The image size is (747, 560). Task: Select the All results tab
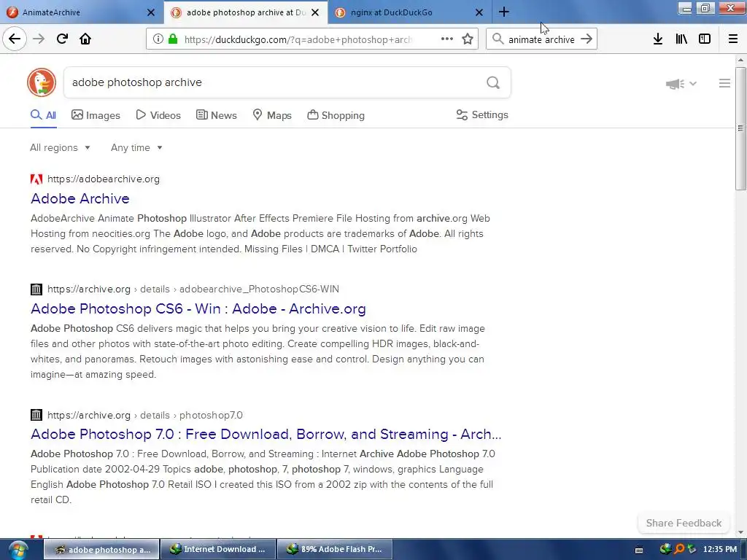click(x=43, y=115)
